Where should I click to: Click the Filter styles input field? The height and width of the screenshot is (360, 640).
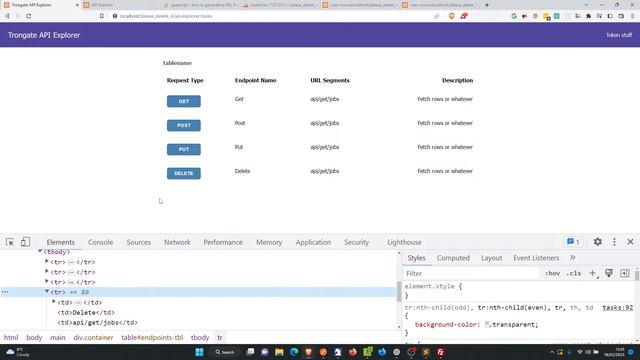coord(471,273)
